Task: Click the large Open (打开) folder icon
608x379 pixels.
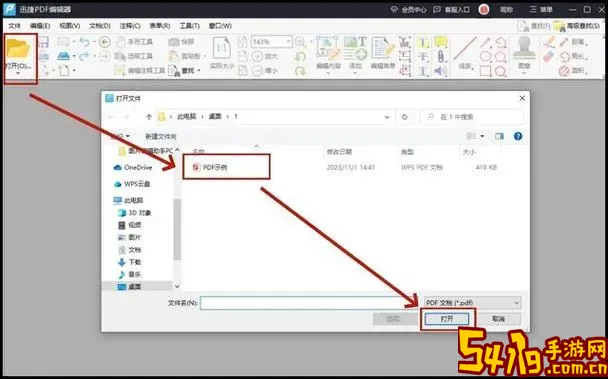Action: (x=18, y=48)
